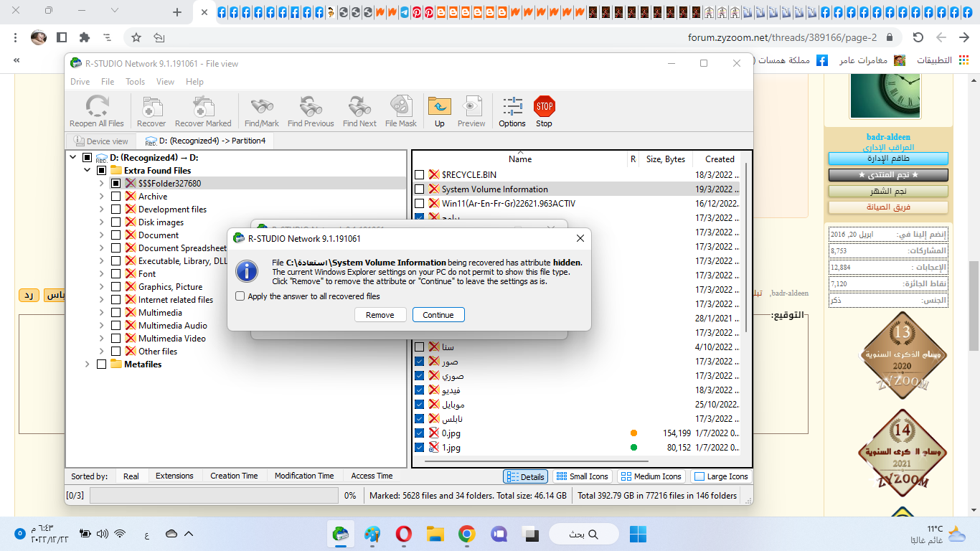Open Chrome from the taskbar
This screenshot has height=551, width=980.
tap(467, 534)
